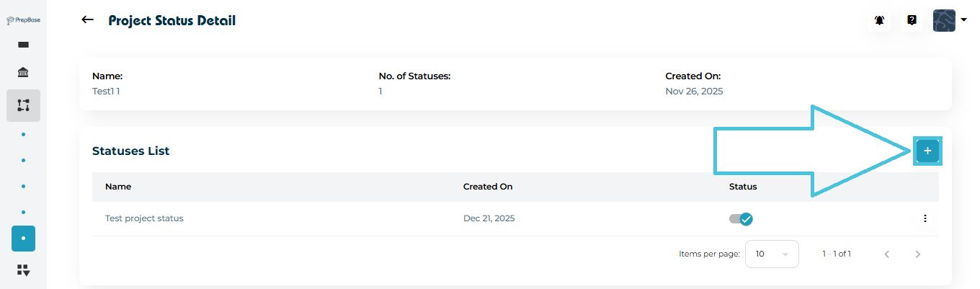Expand the account caret beside avatar
Image resolution: width=980 pixels, height=289 pixels.
[x=963, y=20]
